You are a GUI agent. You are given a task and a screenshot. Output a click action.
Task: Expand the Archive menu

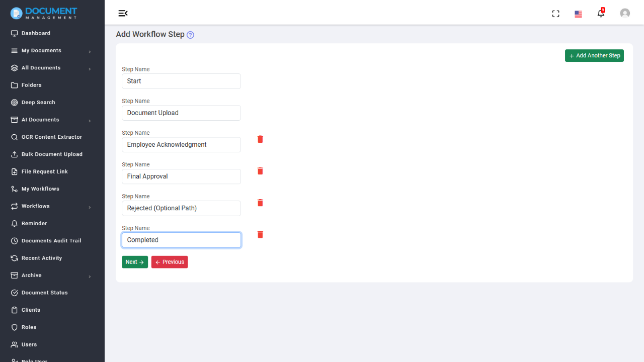point(31,275)
